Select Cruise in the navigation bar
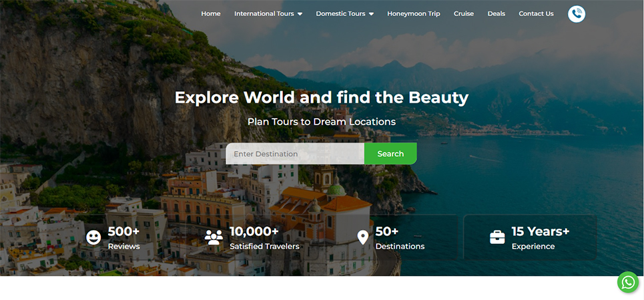Viewport: 644px width, 300px height. 464,13
